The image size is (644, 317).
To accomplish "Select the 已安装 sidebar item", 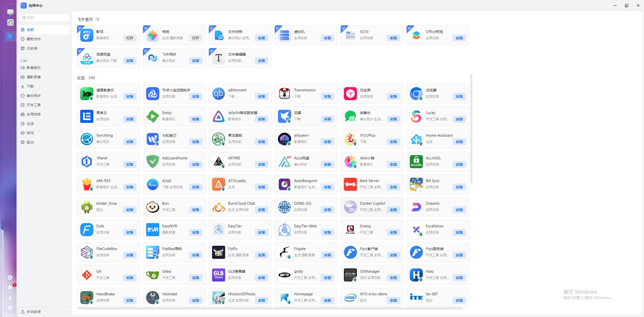I will pos(32,48).
